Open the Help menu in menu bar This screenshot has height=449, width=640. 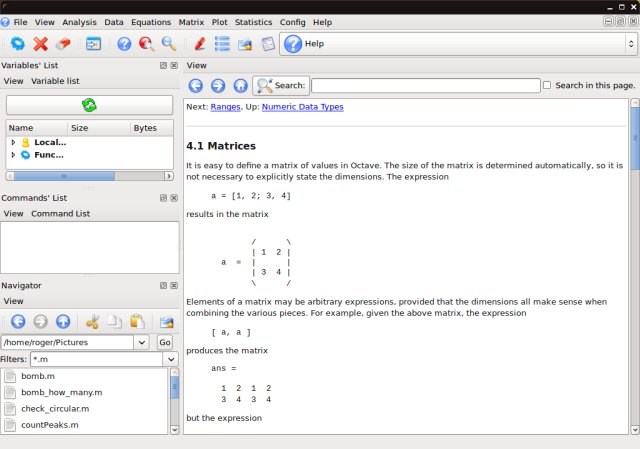322,22
